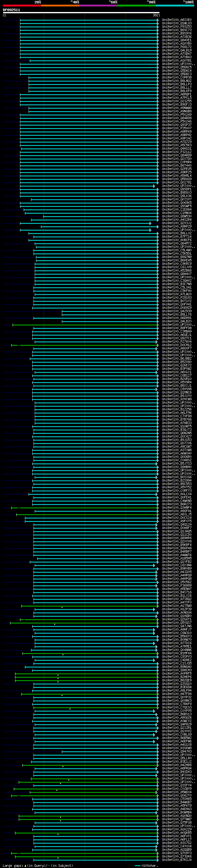197x868 pixels.
Task: Pick UniRef100_A1T5W9 in the hit list
Action: (x=177, y=606)
